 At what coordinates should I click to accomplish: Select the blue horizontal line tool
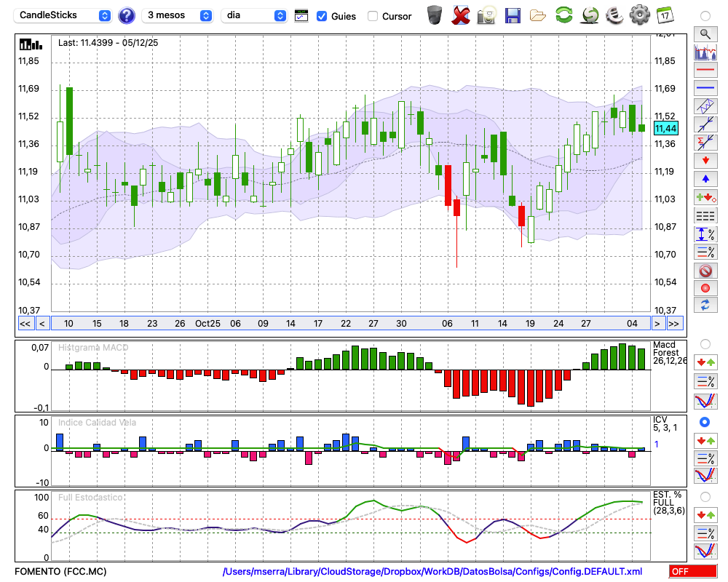click(x=705, y=88)
